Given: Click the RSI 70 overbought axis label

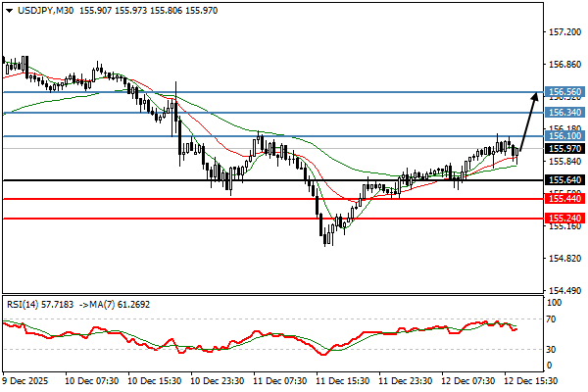Looking at the screenshot, I should coord(553,319).
